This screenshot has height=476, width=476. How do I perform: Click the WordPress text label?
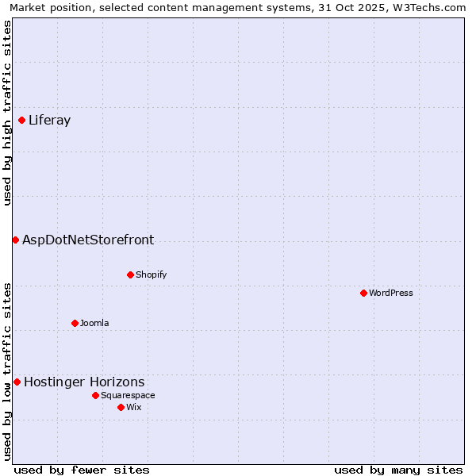(x=390, y=293)
